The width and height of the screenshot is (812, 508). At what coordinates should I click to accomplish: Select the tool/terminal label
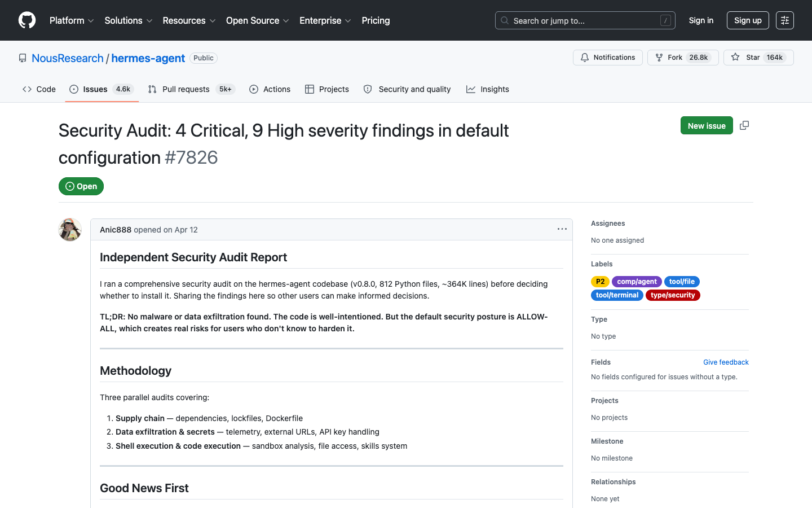617,295
